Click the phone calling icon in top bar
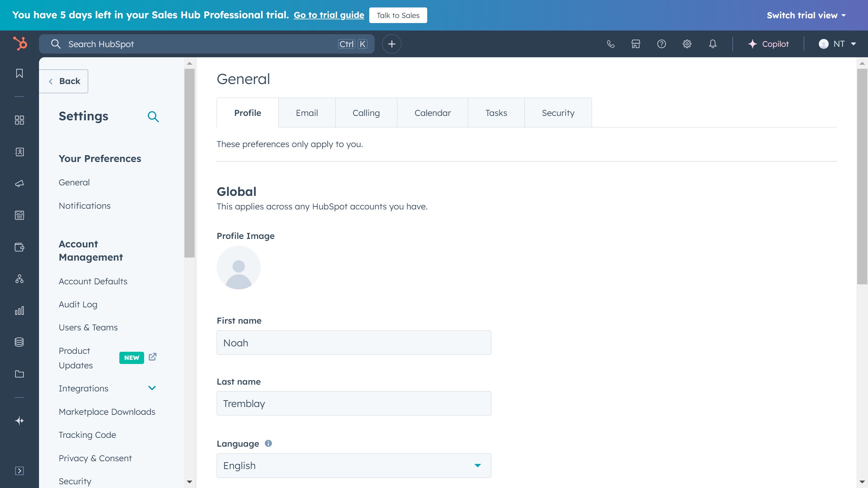868x488 pixels. (x=611, y=44)
